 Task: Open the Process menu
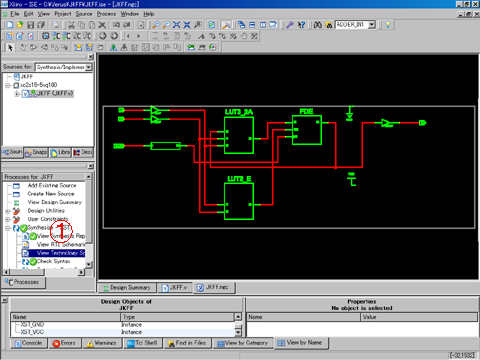[106, 14]
